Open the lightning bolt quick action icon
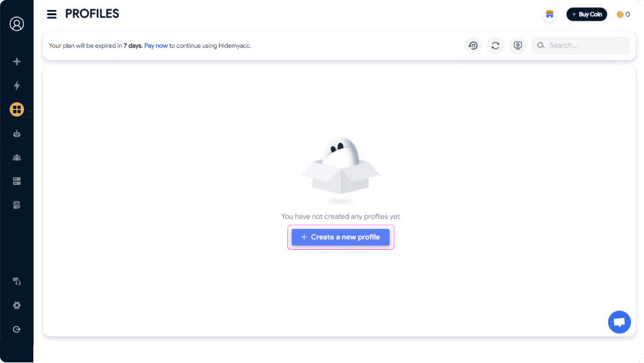This screenshot has height=363, width=644. (x=17, y=86)
